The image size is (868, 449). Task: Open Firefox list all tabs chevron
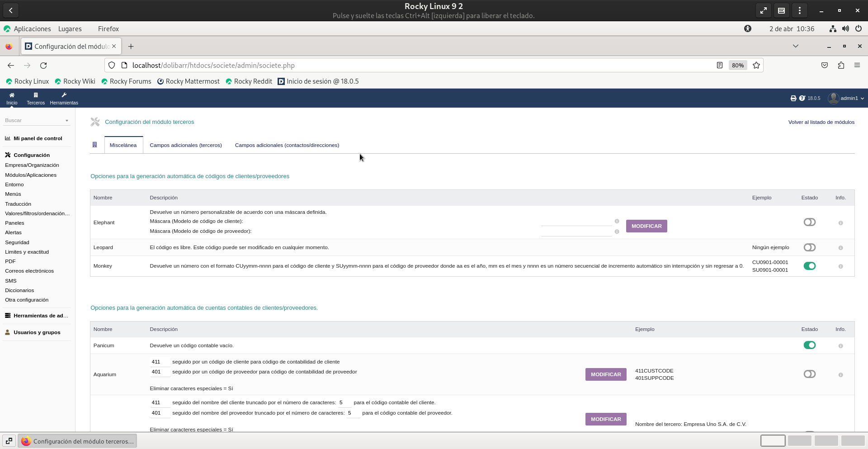tap(795, 46)
